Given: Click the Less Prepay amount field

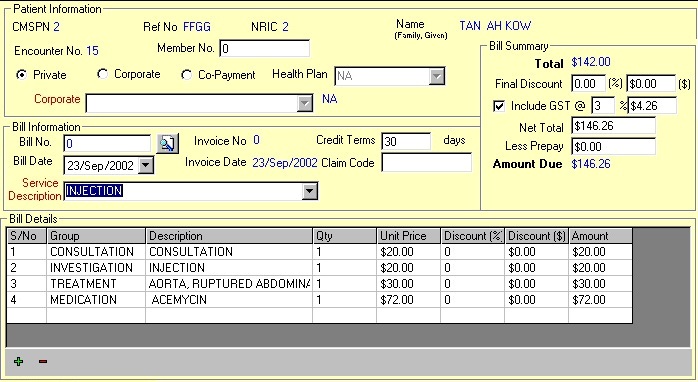Looking at the screenshot, I should [613, 146].
